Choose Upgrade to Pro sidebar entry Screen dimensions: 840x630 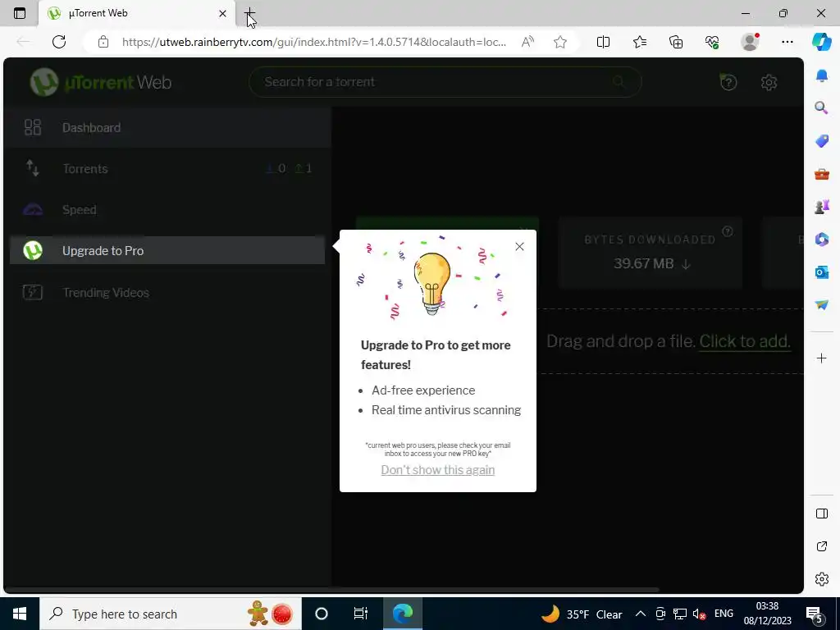pos(167,250)
